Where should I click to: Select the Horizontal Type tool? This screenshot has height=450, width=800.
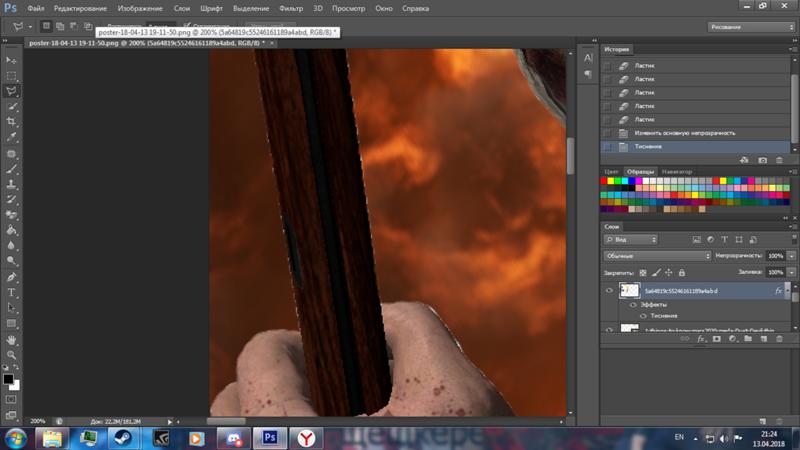(x=11, y=293)
